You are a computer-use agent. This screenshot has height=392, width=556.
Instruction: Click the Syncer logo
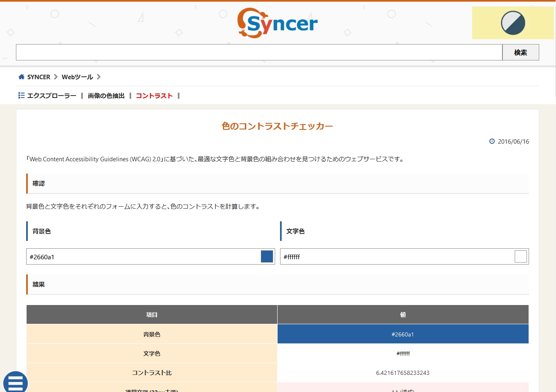(278, 23)
